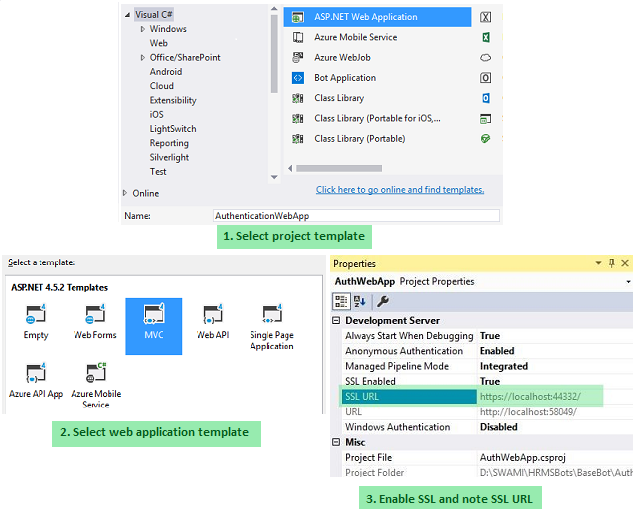Select the Project Folder property

pos(409,472)
